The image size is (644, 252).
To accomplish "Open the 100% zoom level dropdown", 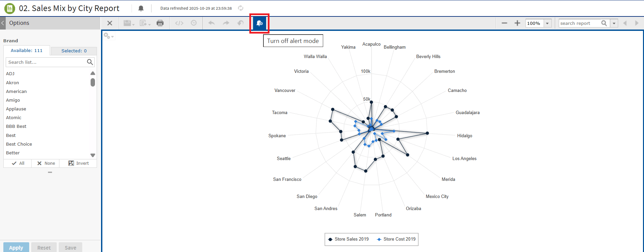I will tap(547, 23).
